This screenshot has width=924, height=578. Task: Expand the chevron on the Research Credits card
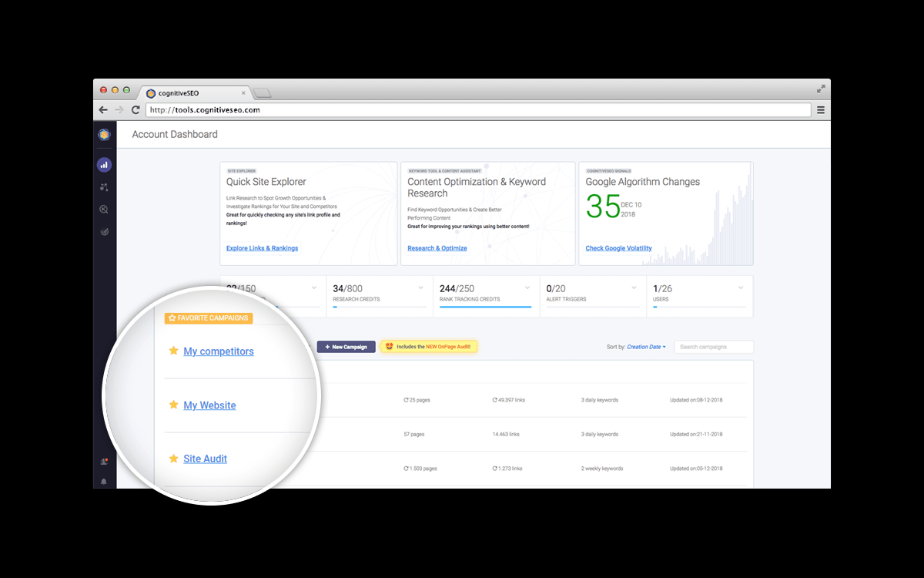click(x=420, y=287)
